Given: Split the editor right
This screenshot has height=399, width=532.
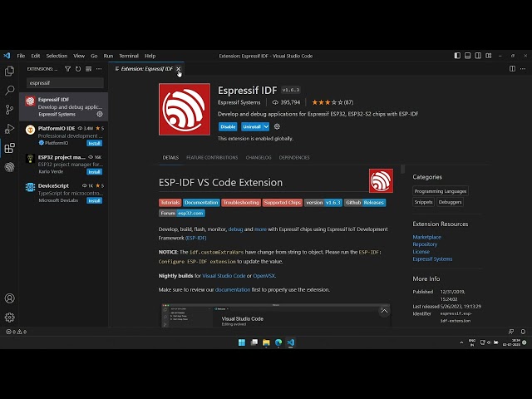Looking at the screenshot, I should pos(512,68).
